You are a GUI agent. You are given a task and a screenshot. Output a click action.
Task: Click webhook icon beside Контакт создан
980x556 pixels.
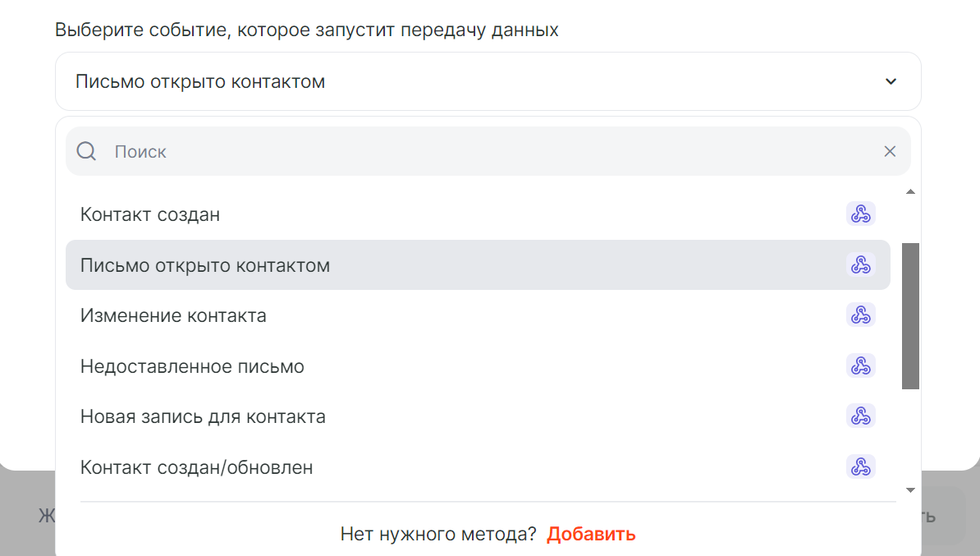(861, 214)
